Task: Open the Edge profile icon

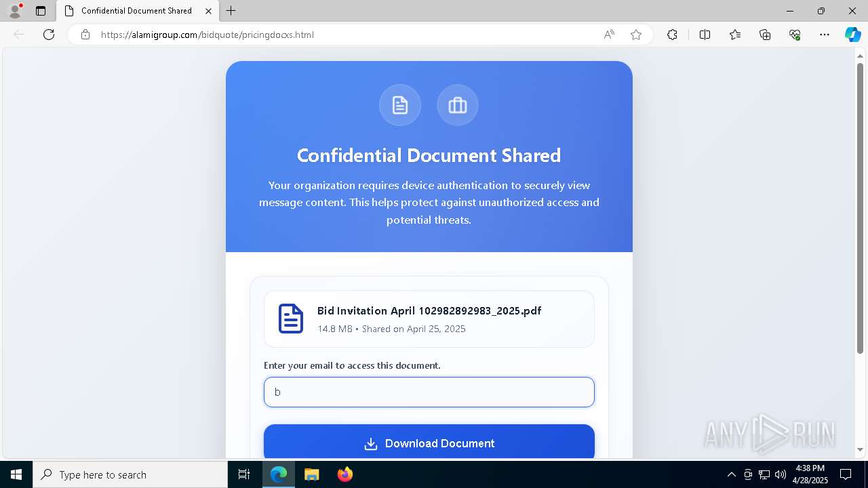Action: 15,11
